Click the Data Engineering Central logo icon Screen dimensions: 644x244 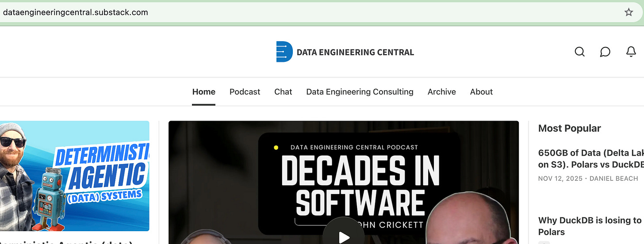click(x=284, y=52)
